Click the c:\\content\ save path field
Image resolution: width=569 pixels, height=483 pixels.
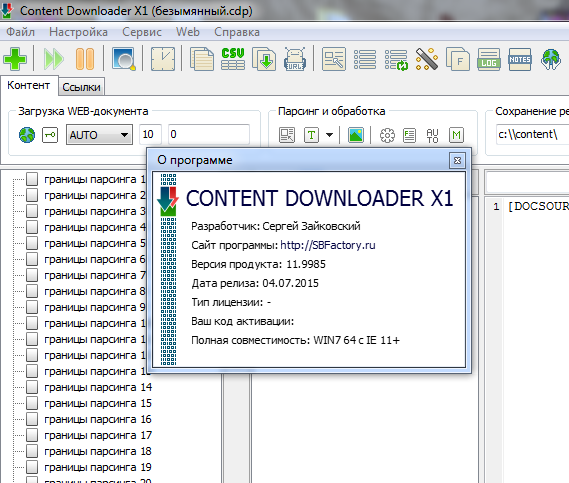[x=532, y=135]
